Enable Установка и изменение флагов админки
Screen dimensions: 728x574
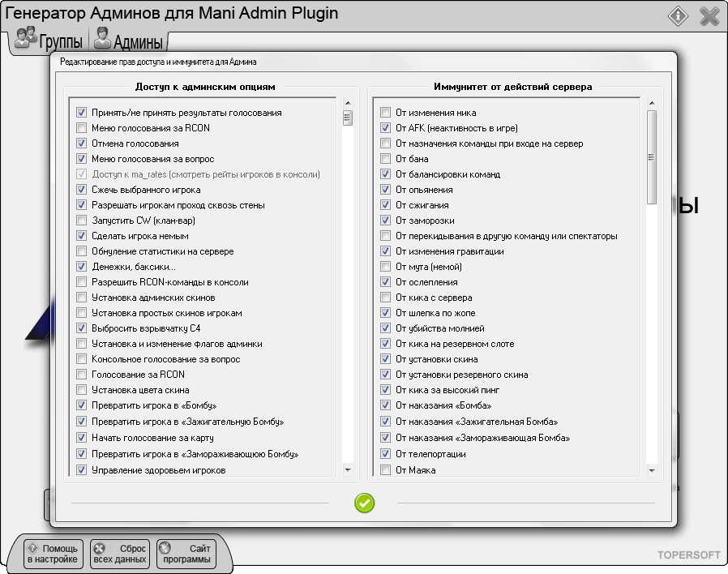[81, 344]
